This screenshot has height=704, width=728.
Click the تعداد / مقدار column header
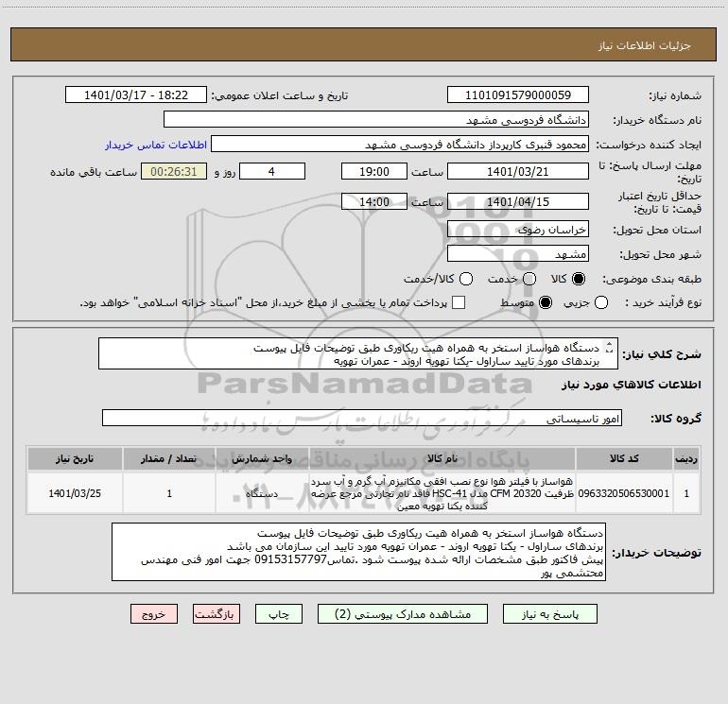point(169,458)
